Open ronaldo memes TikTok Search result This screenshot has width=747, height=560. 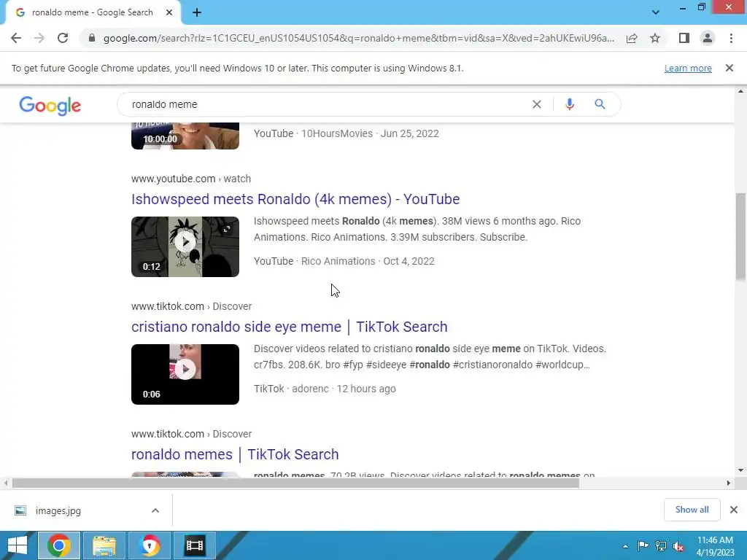click(x=235, y=454)
